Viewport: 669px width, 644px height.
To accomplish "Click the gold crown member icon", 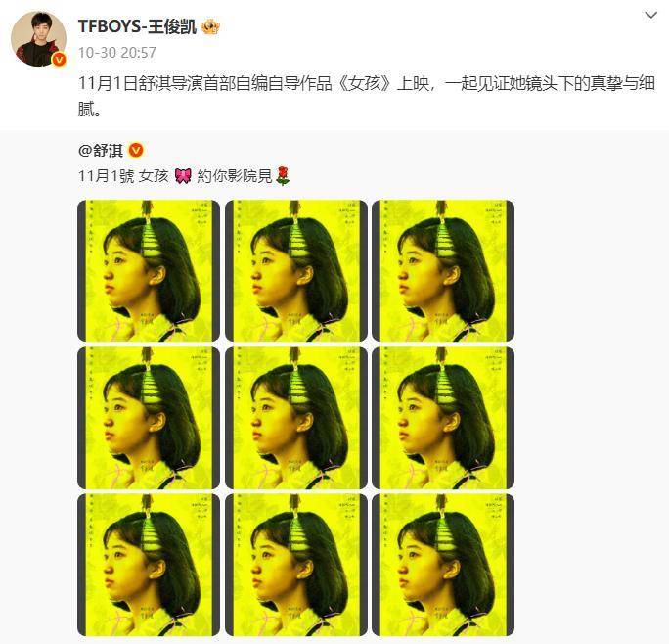I will pos(210,27).
